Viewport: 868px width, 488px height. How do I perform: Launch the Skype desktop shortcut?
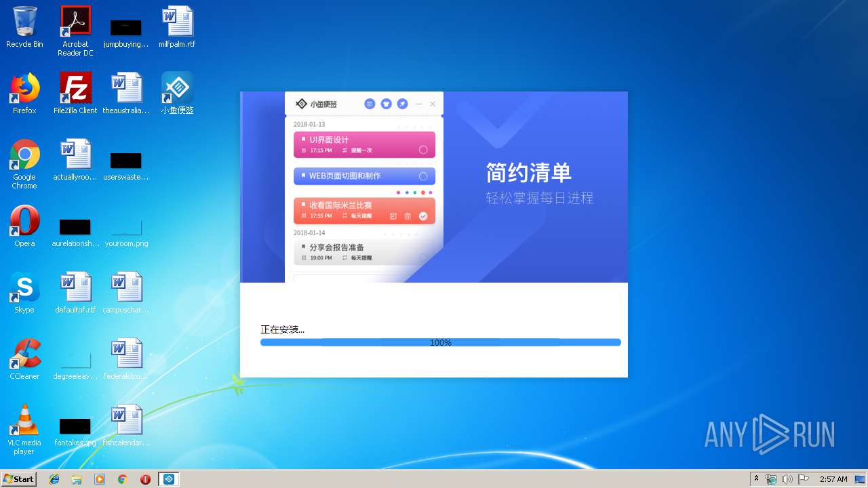pyautogui.click(x=24, y=293)
